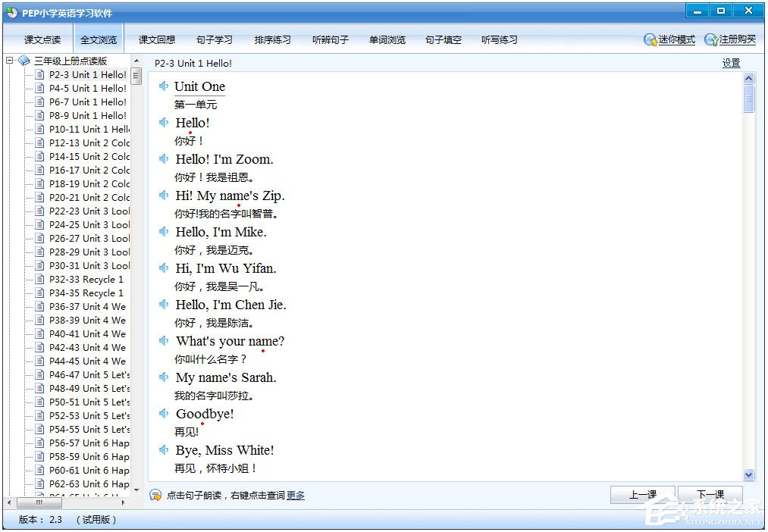Click the vertical scrollbar down arrow
Viewport: 768px width, 532px height.
pos(749,474)
